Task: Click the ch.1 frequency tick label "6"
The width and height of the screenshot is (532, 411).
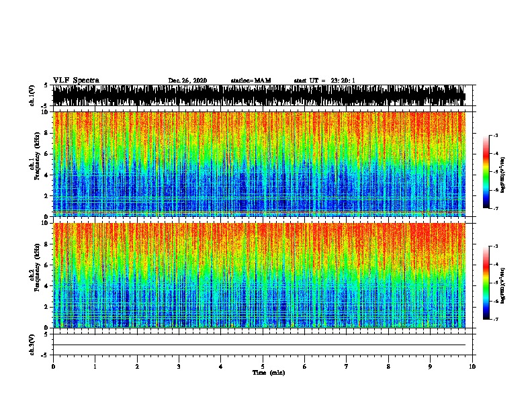Action: pos(46,154)
